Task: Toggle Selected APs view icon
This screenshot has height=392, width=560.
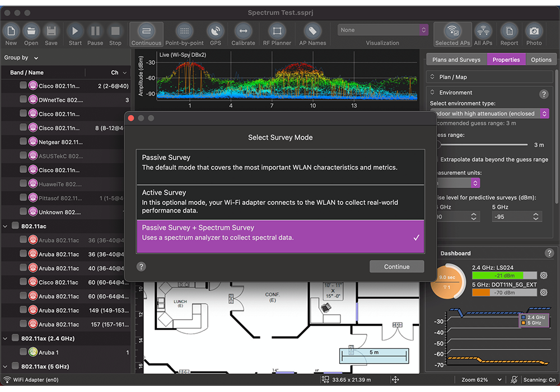Action: point(452,31)
